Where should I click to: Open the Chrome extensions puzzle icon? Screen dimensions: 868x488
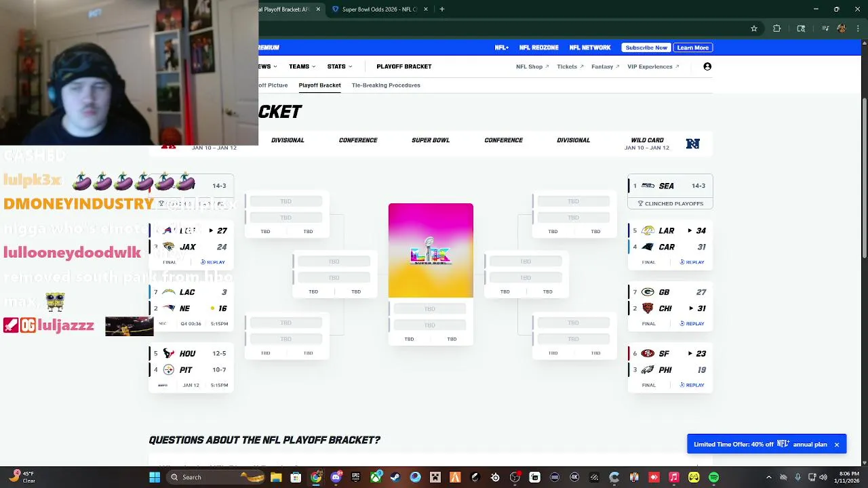point(777,28)
